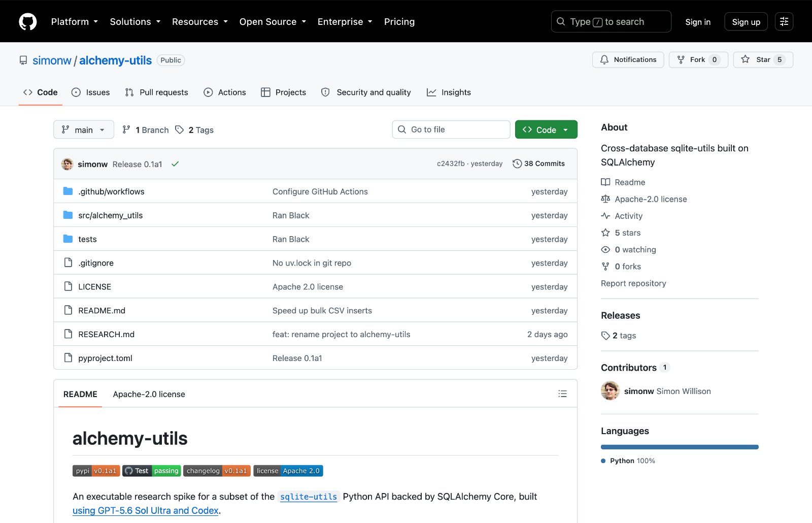812x523 pixels.
Task: Click the 2 Tags tag icon
Action: pyautogui.click(x=179, y=129)
